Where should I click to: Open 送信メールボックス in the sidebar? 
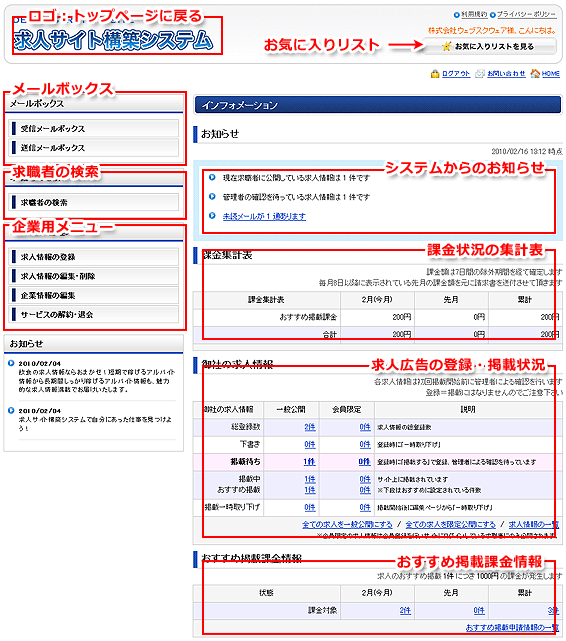94,148
